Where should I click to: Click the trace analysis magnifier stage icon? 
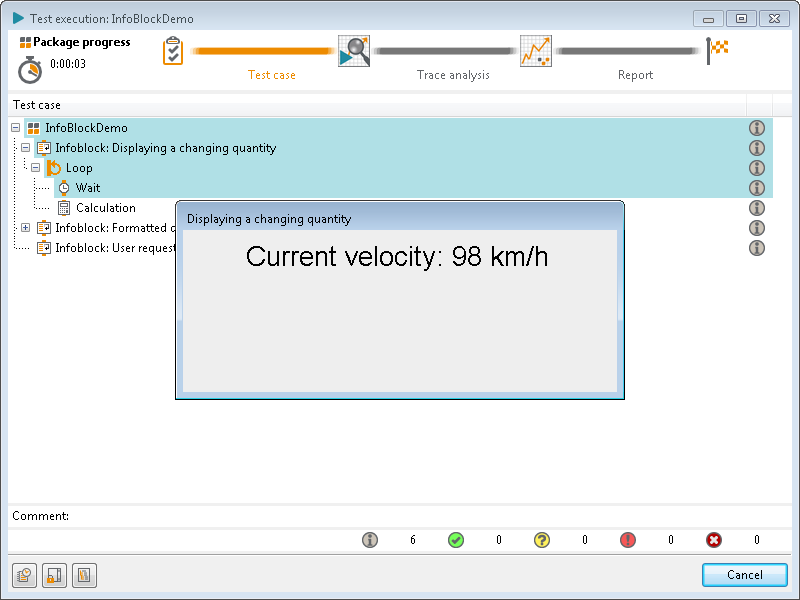coord(354,51)
